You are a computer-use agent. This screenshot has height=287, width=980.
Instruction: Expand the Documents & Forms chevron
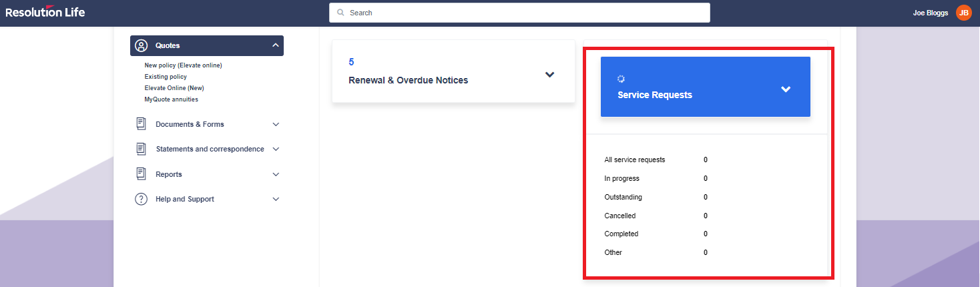(276, 124)
